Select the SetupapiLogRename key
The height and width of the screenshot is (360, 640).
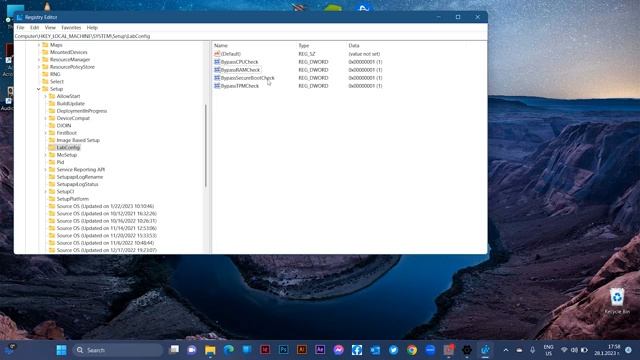(x=80, y=177)
